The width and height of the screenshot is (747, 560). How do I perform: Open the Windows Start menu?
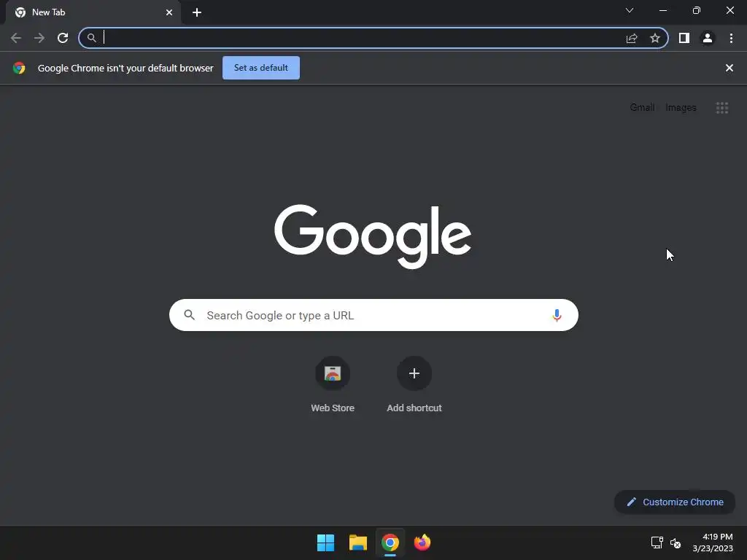click(326, 542)
